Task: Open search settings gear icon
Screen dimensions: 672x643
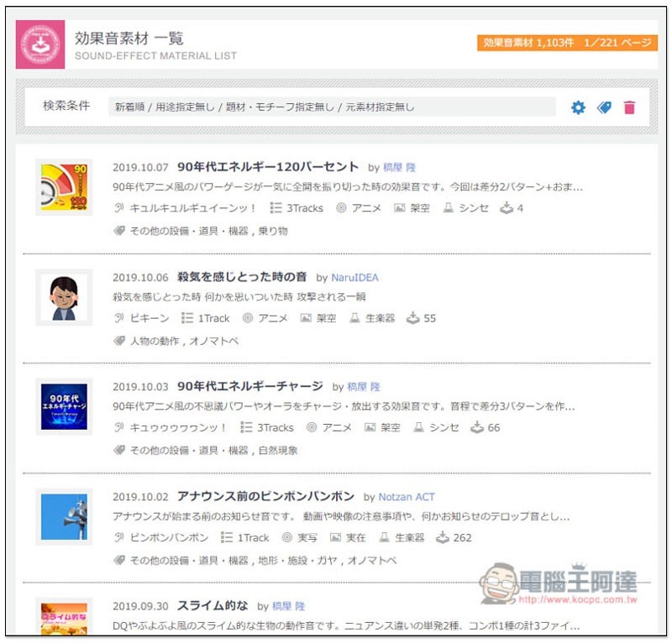Action: click(578, 107)
